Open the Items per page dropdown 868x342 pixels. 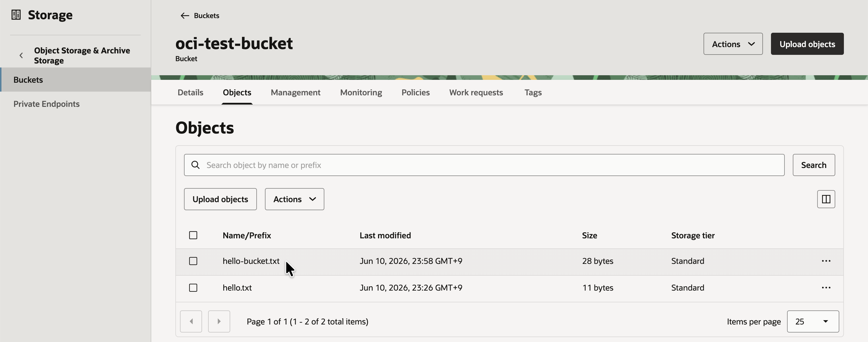coord(813,321)
